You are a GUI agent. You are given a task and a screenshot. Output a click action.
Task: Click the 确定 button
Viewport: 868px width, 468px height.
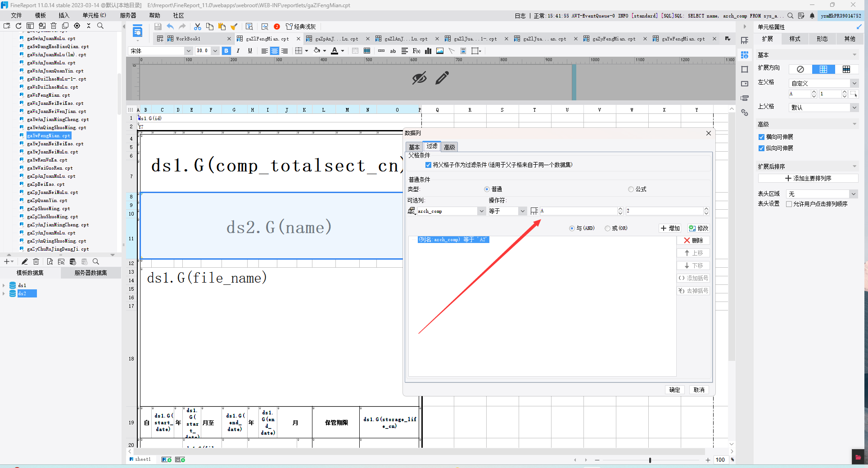click(674, 390)
